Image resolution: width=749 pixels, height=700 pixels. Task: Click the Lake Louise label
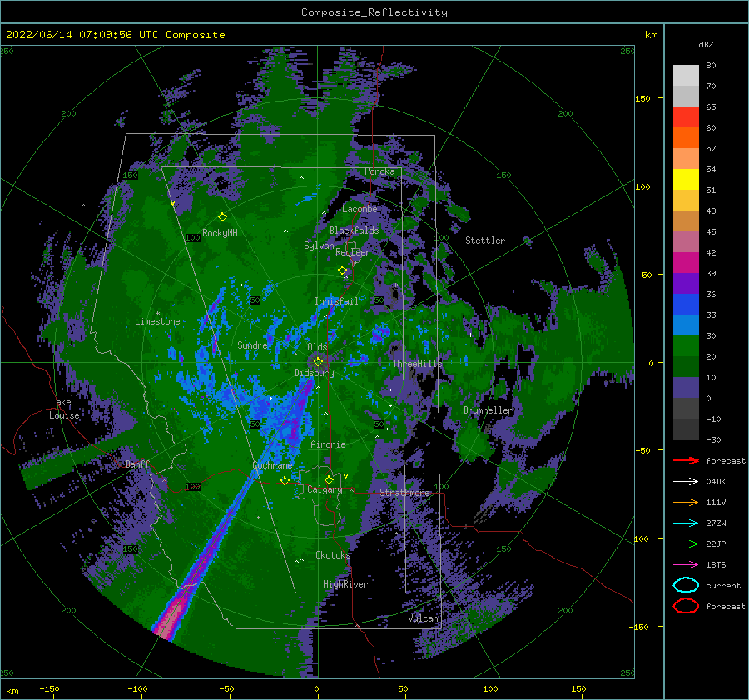pyautogui.click(x=64, y=409)
